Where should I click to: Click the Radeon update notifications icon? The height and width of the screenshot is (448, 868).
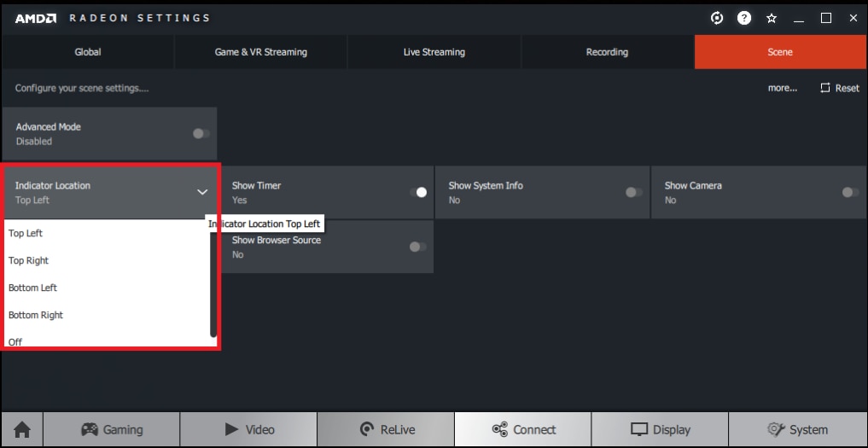717,18
